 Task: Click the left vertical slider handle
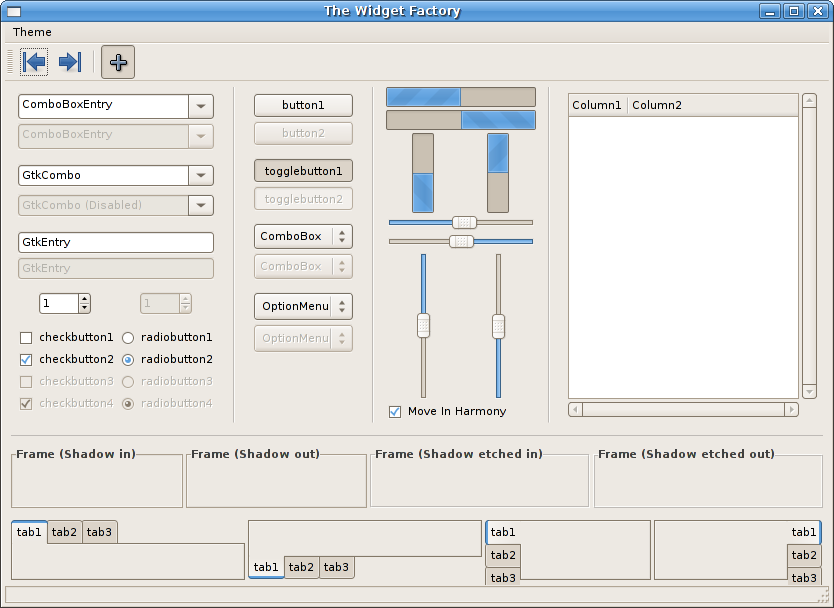423,326
